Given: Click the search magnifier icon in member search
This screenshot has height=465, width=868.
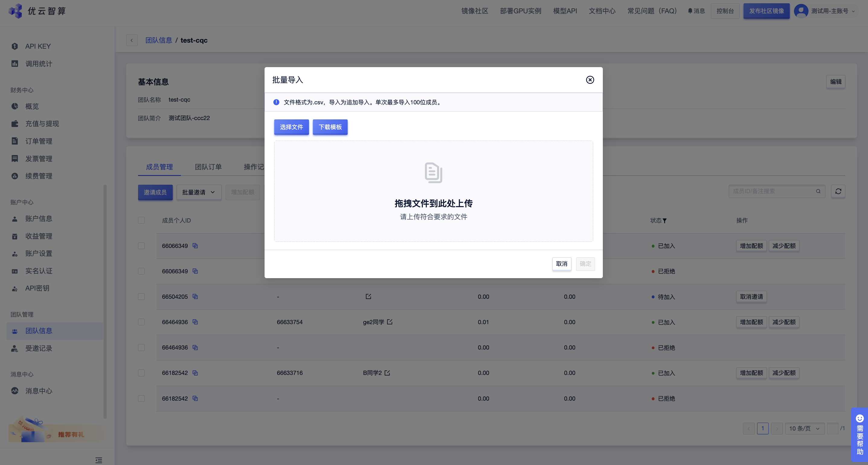Looking at the screenshot, I should point(818,191).
